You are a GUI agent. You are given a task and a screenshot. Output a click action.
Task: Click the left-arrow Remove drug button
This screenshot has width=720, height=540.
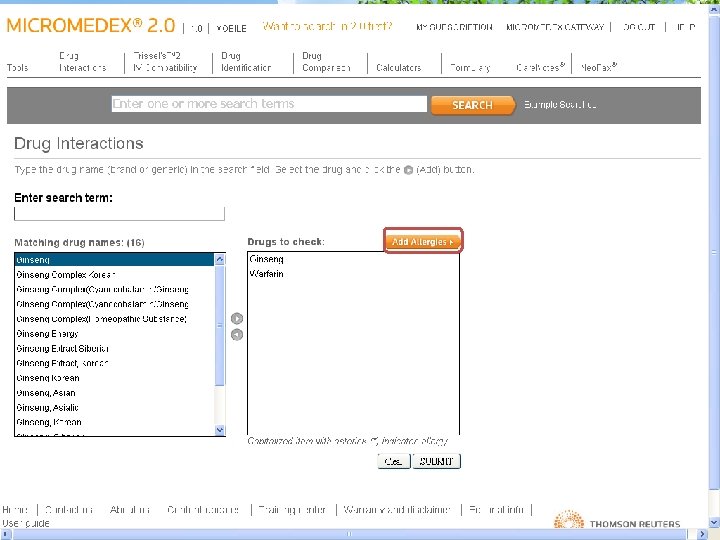click(x=236, y=335)
